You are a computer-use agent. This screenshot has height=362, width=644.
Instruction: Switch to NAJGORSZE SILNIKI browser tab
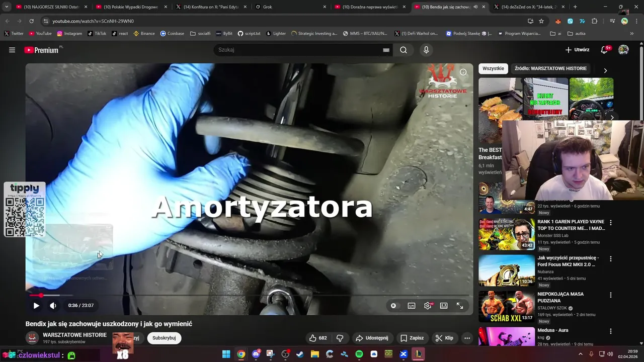click(x=52, y=7)
